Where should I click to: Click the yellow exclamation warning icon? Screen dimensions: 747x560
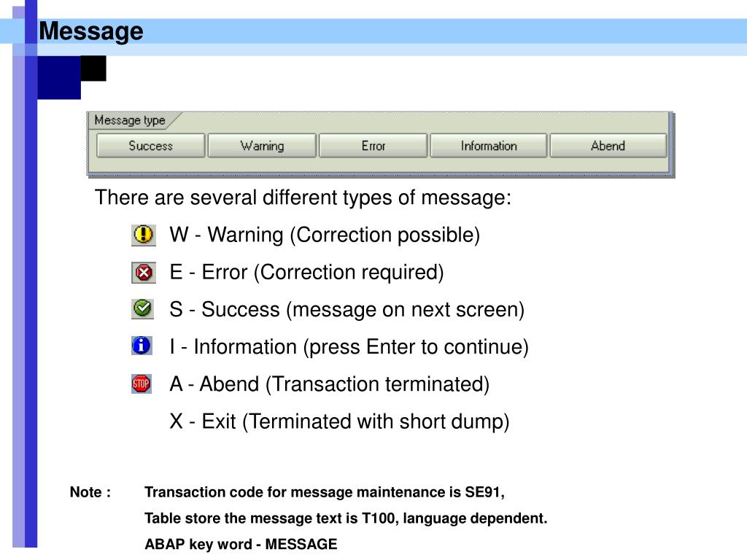point(144,235)
